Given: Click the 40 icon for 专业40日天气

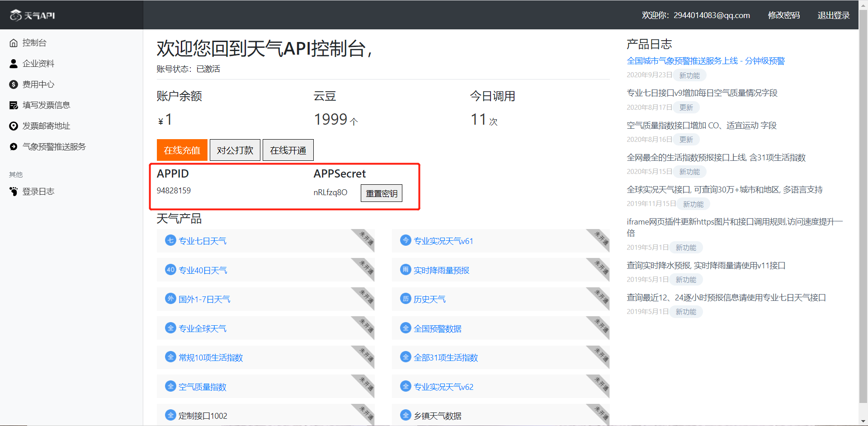Looking at the screenshot, I should [x=170, y=270].
